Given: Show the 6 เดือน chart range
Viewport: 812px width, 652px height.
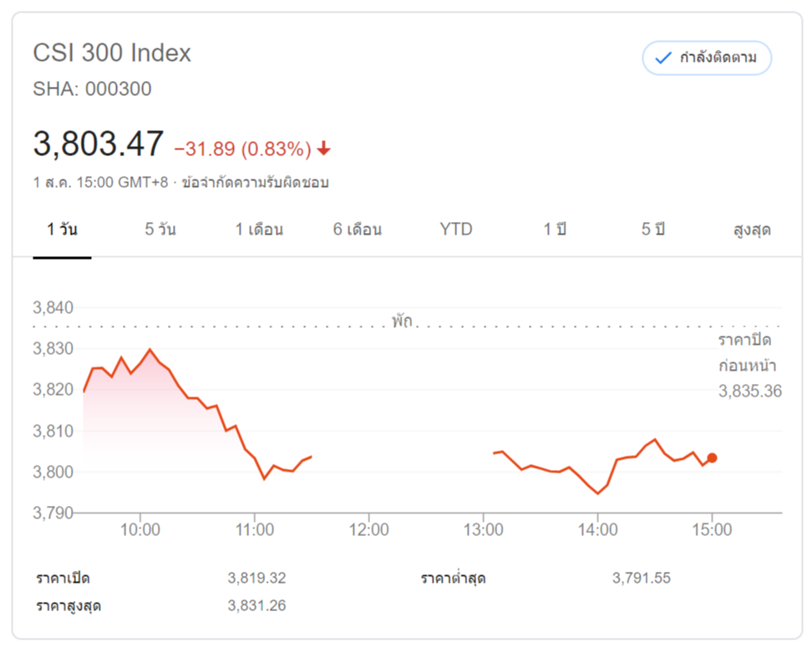Looking at the screenshot, I should pos(358,230).
